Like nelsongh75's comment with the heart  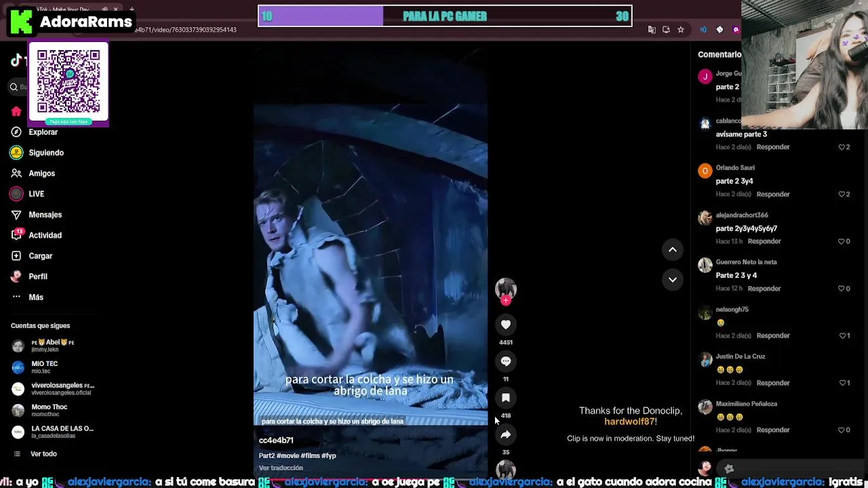(842, 335)
